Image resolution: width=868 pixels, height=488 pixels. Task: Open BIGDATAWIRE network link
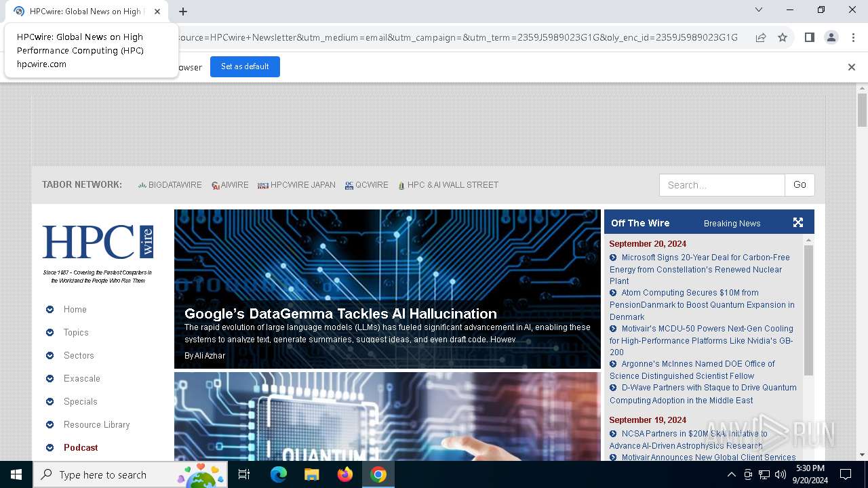pyautogui.click(x=170, y=185)
